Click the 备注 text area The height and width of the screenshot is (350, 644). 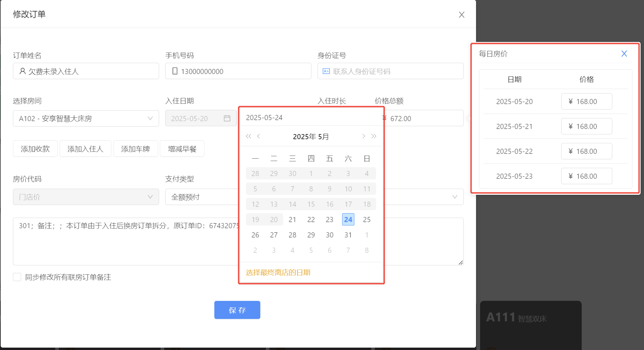click(238, 241)
